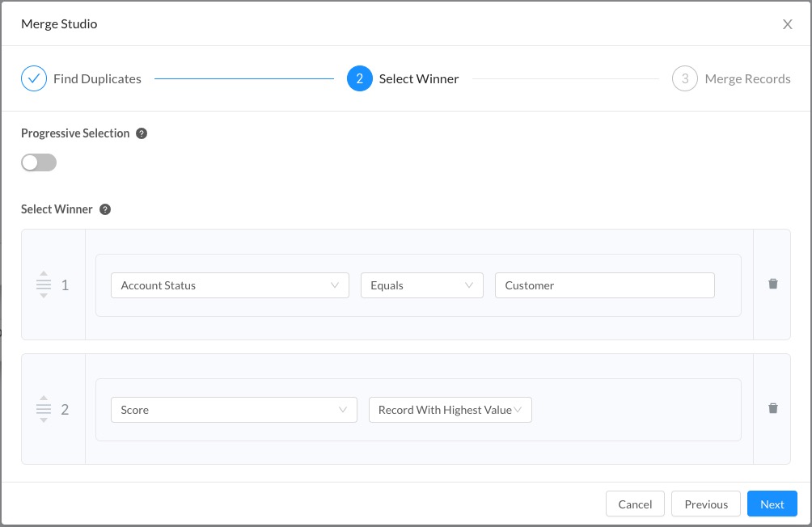This screenshot has height=527, width=812.
Task: Click the Cancel button
Action: 635,504
